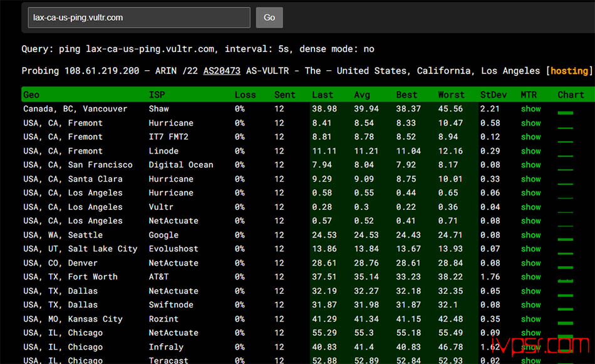The width and height of the screenshot is (595, 364).
Task: Click the ISP column header
Action: (x=157, y=95)
